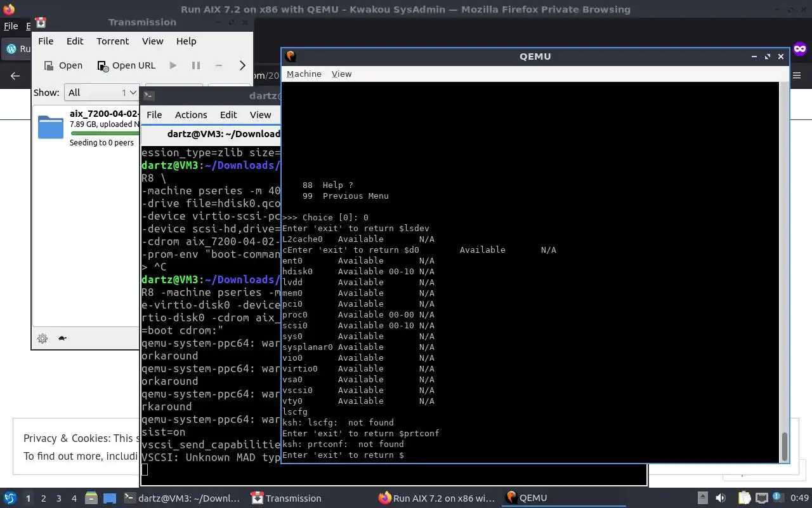The width and height of the screenshot is (812, 508).
Task: Select the aix_7200 torrent folder icon
Action: tap(51, 127)
